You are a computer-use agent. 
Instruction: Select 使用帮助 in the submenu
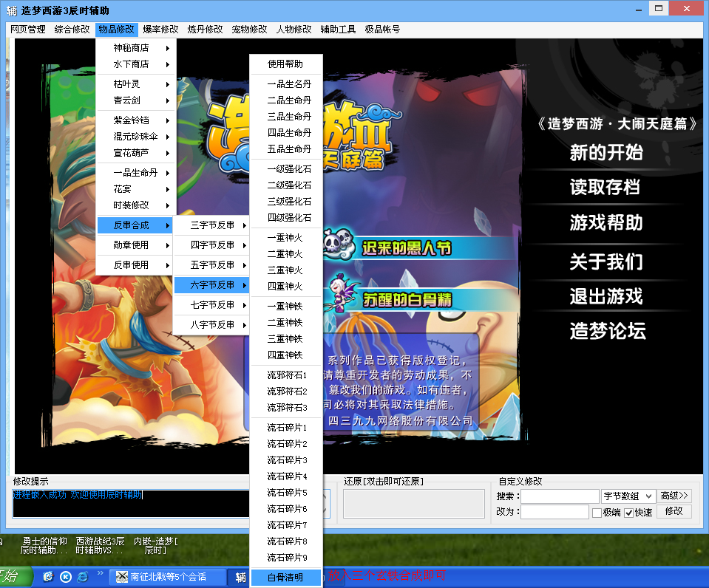[286, 64]
